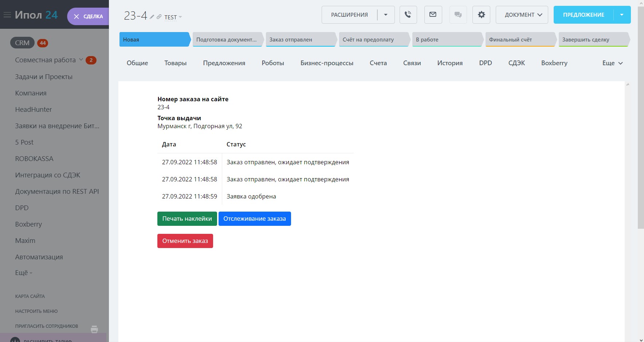Viewport: 644px width, 342px height.
Task: Expand the ПРЕДЛОЖЕНИЕ button's dropdown arrow
Action: [622, 15]
